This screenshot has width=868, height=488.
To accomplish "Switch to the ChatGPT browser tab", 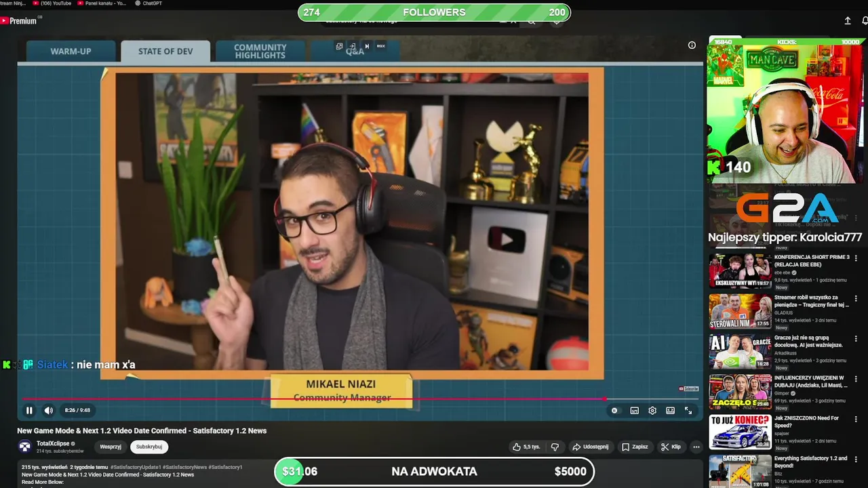I will (x=149, y=3).
